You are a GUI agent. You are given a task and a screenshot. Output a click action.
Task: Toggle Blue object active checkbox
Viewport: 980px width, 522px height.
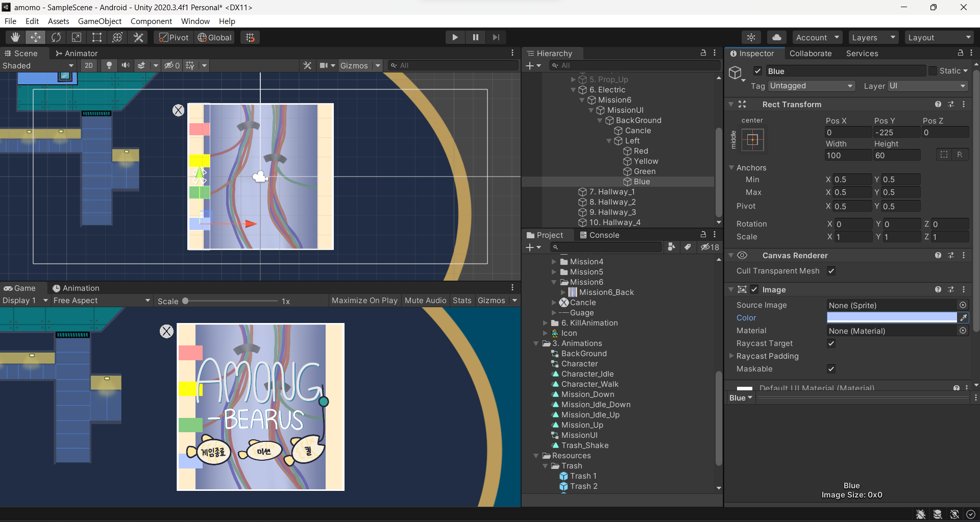point(757,71)
